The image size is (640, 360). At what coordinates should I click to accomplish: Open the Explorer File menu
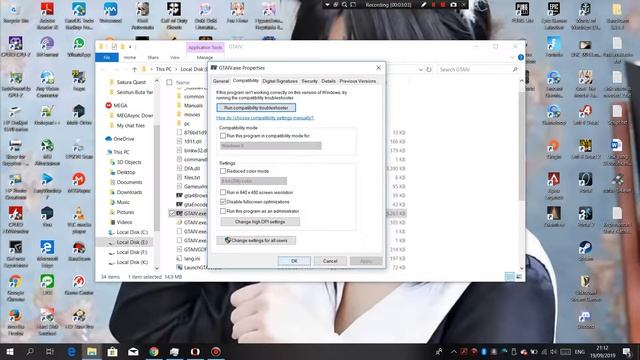click(107, 58)
